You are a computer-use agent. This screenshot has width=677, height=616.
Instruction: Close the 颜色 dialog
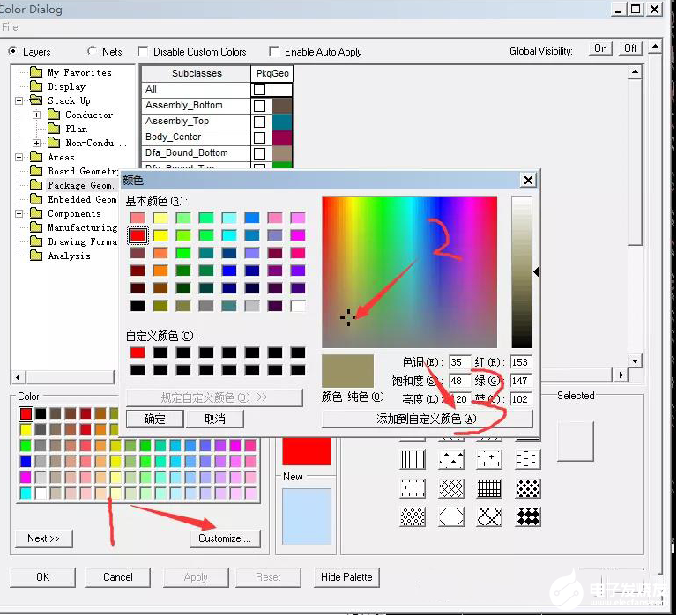point(529,180)
